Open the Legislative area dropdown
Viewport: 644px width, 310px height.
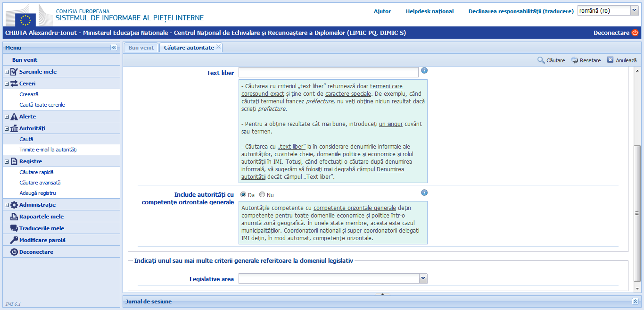pos(423,278)
